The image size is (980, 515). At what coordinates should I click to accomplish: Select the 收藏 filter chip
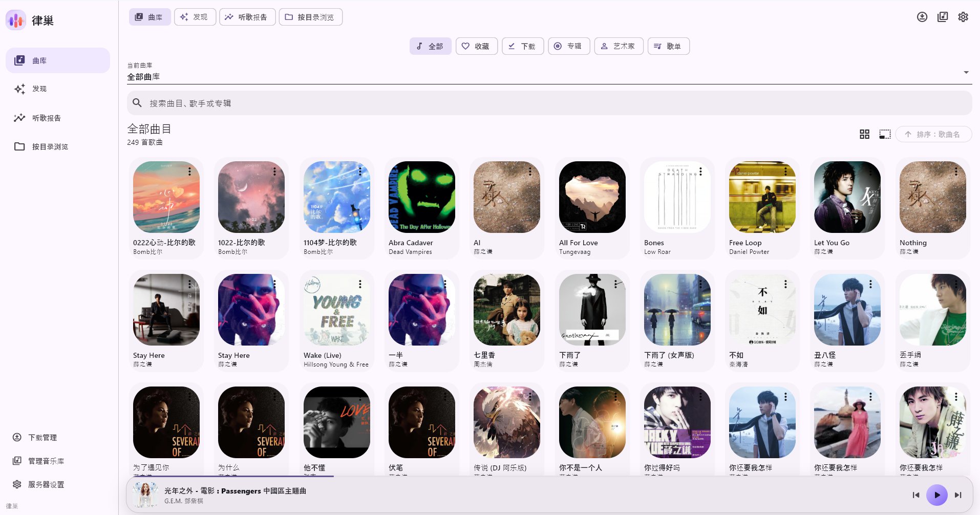tap(477, 46)
